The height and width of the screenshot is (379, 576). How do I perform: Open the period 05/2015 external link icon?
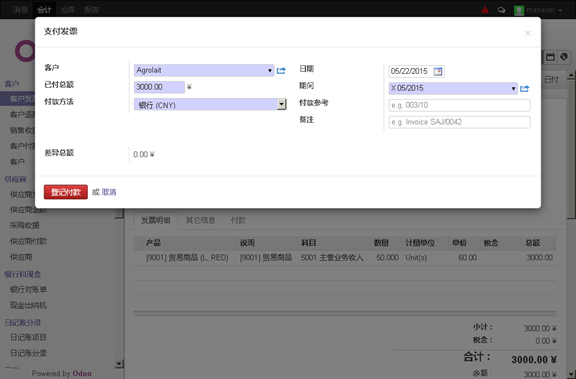pos(525,89)
